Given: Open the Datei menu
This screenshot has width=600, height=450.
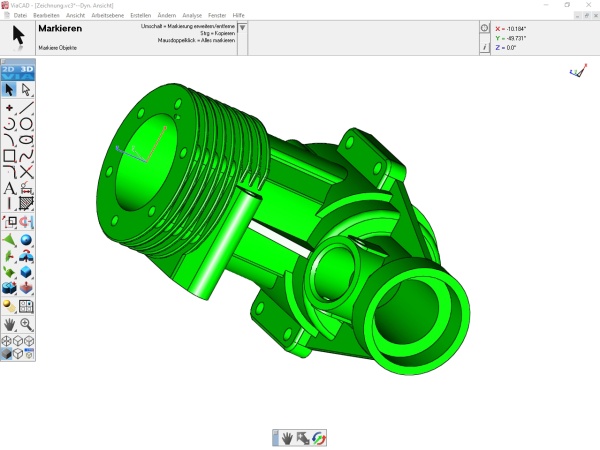Looking at the screenshot, I should (20, 15).
